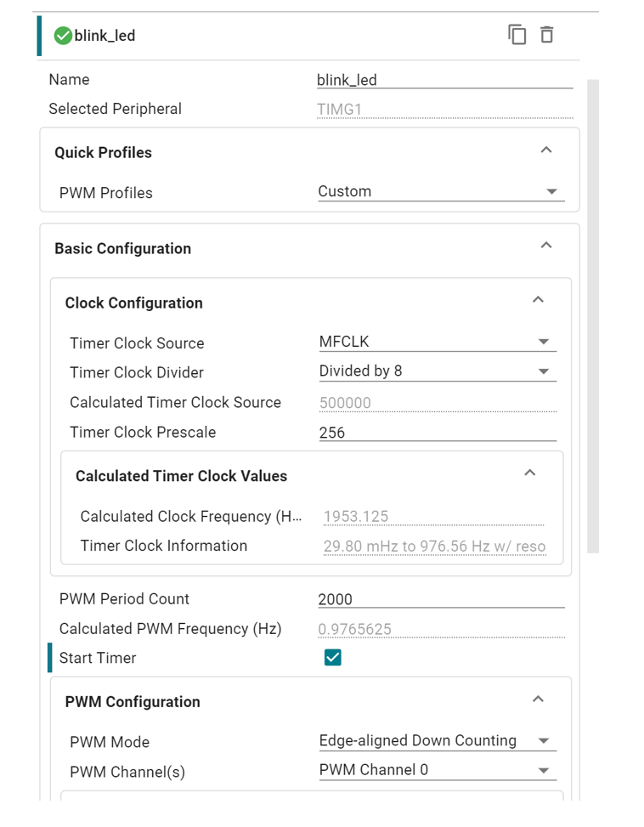Open the PWM Profiles dropdown

pos(441,191)
